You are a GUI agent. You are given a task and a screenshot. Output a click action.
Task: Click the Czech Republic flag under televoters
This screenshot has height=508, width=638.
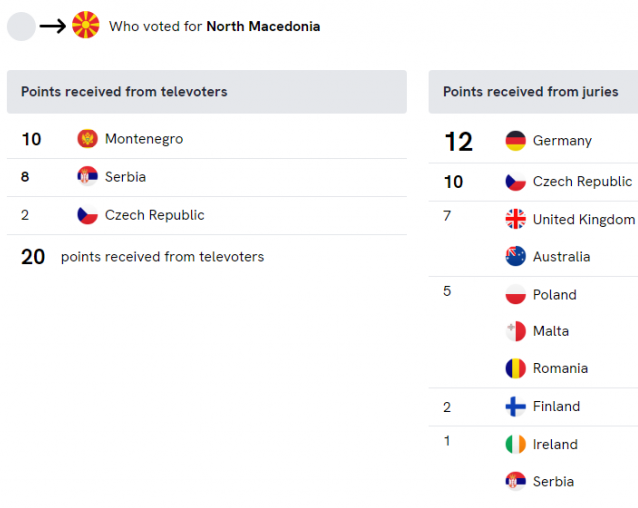(x=87, y=215)
